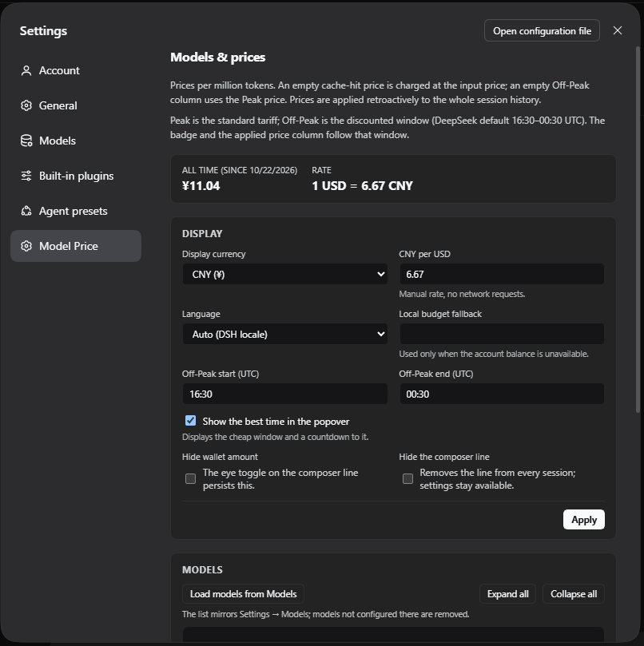The height and width of the screenshot is (646, 644).
Task: Switch to the Models section
Action: coord(76,141)
